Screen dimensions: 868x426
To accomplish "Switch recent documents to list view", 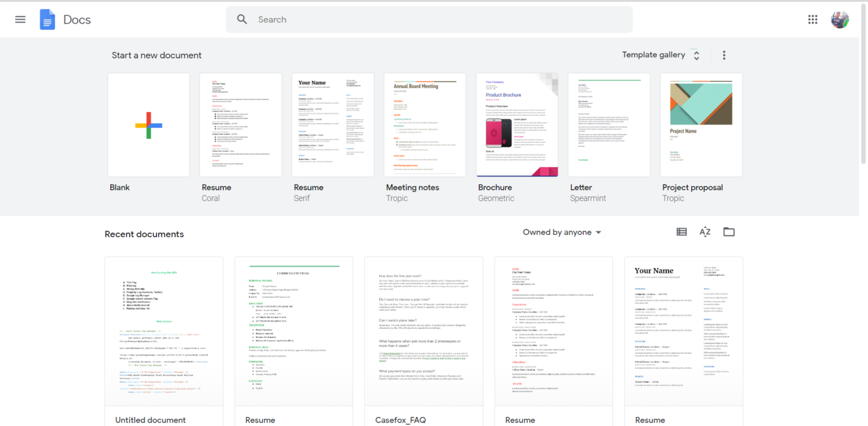I will click(x=681, y=232).
